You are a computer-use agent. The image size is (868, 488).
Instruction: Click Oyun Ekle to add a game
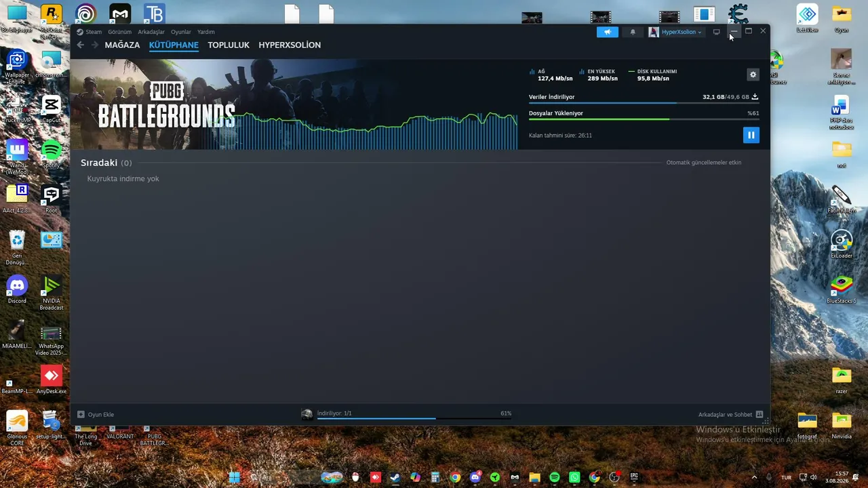(x=96, y=414)
